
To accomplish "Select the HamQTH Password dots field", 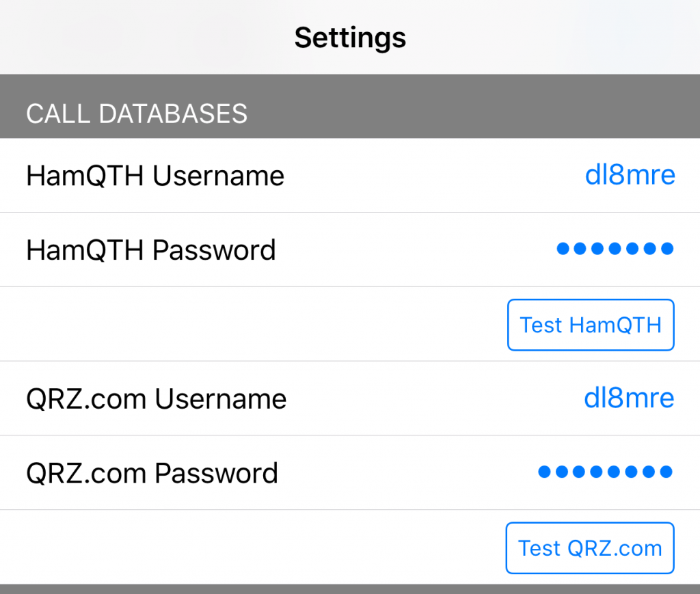I will pyautogui.click(x=615, y=249).
